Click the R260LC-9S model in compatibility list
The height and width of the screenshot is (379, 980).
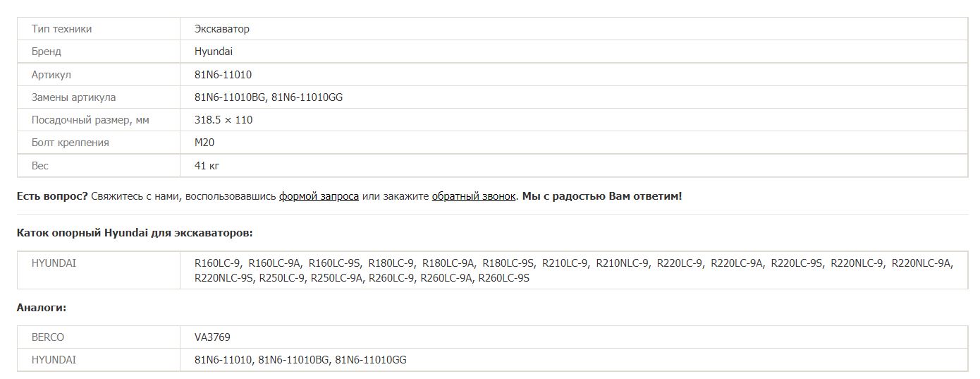(x=503, y=278)
